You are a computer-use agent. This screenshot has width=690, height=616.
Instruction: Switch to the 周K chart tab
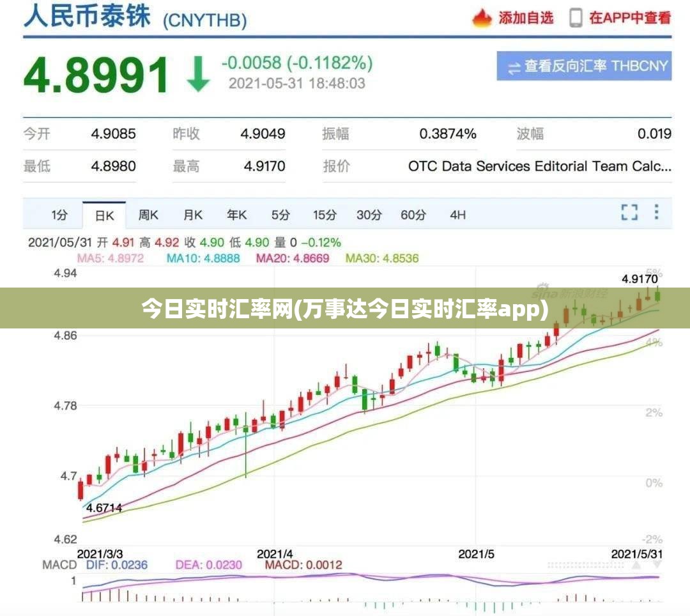tap(148, 215)
